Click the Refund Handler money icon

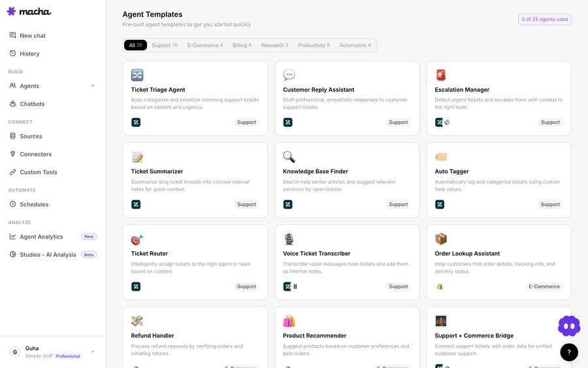coord(137,321)
